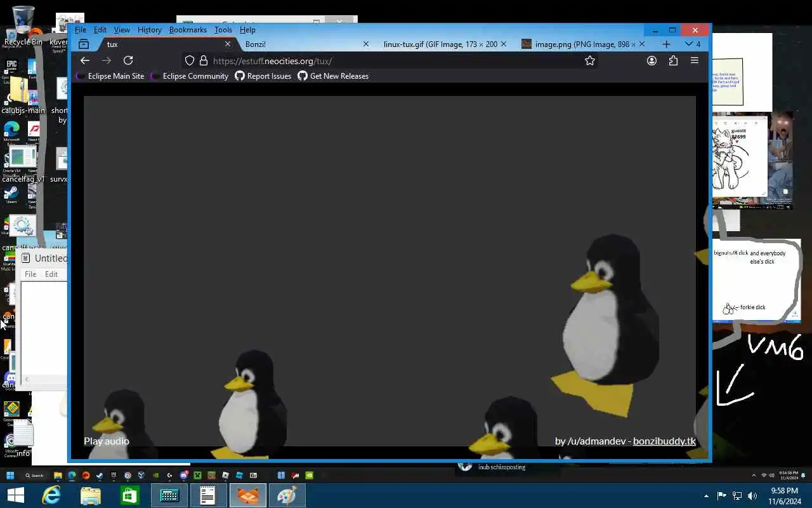Image resolution: width=812 pixels, height=508 pixels.
Task: Open the Tools menu
Action: tap(223, 30)
